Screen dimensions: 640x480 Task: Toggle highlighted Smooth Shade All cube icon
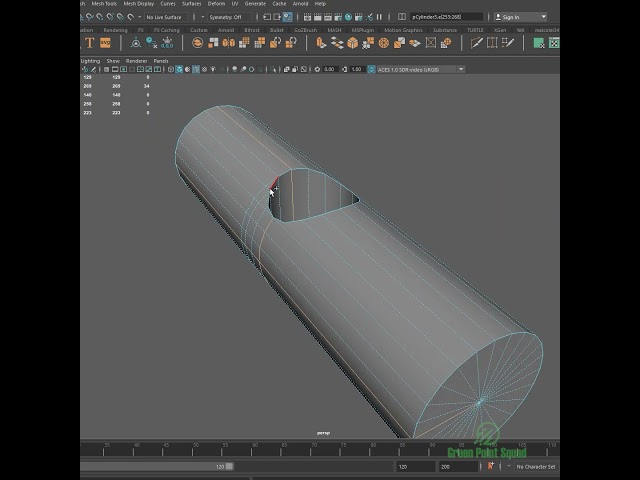click(179, 69)
